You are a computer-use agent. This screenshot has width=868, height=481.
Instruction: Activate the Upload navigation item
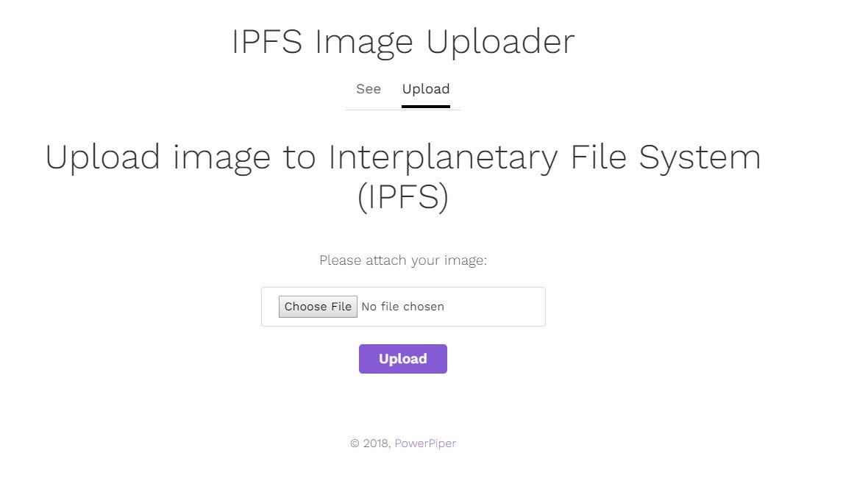click(426, 89)
